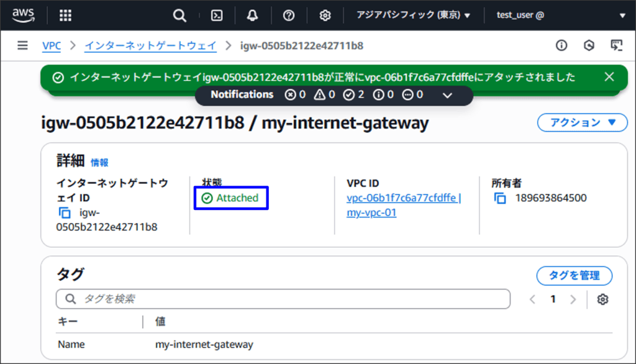636x364 pixels.
Task: Click the page title igw-0505b2122e42711b8 / my-internet-gateway
Action: 235,122
